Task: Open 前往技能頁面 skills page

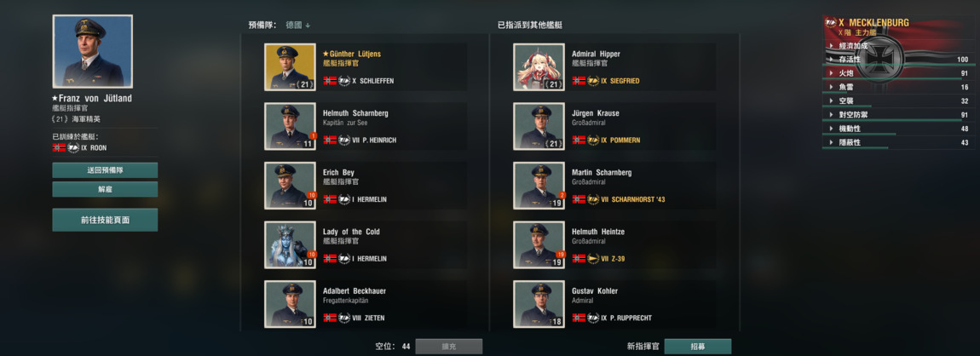Action: click(105, 220)
